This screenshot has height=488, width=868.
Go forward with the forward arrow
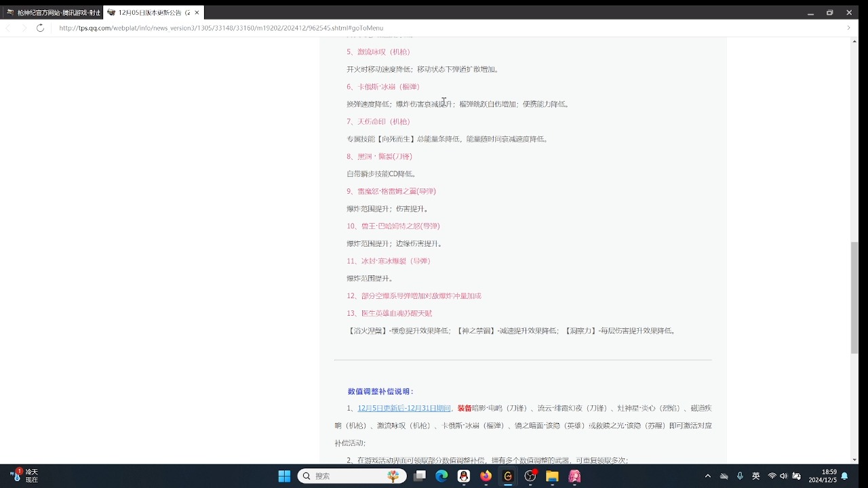[x=24, y=28]
